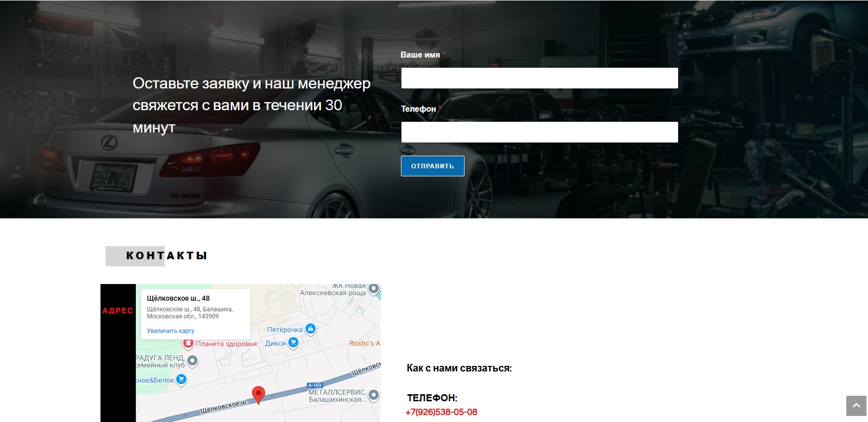868x422 pixels.
Task: Focus the Ваше имя input field
Action: click(x=539, y=78)
